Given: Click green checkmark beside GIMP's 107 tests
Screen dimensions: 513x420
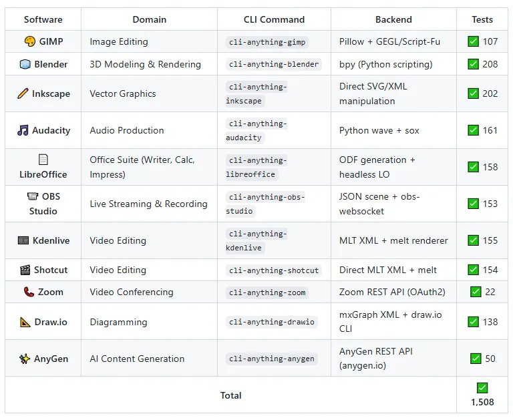Looking at the screenshot, I should (473, 41).
